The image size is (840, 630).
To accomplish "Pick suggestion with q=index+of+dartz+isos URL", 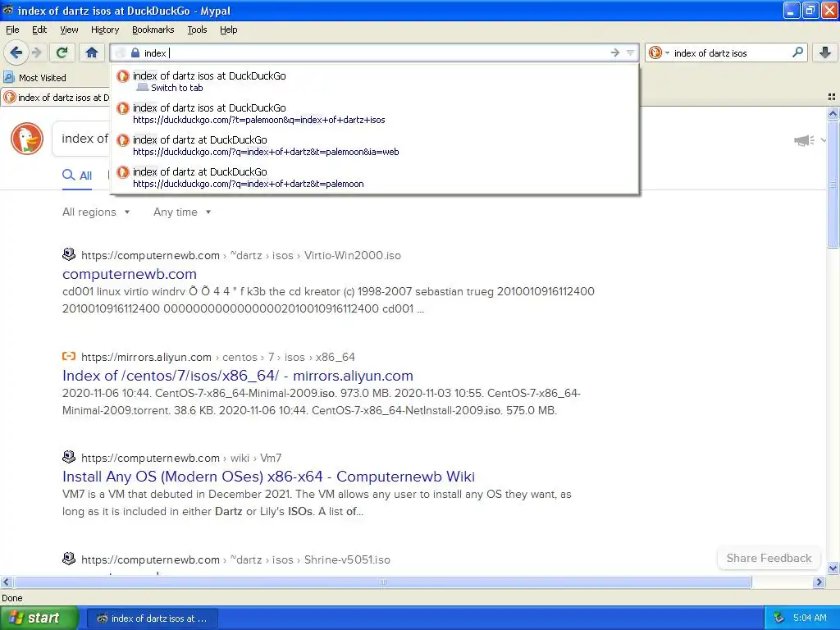I will coord(375,113).
